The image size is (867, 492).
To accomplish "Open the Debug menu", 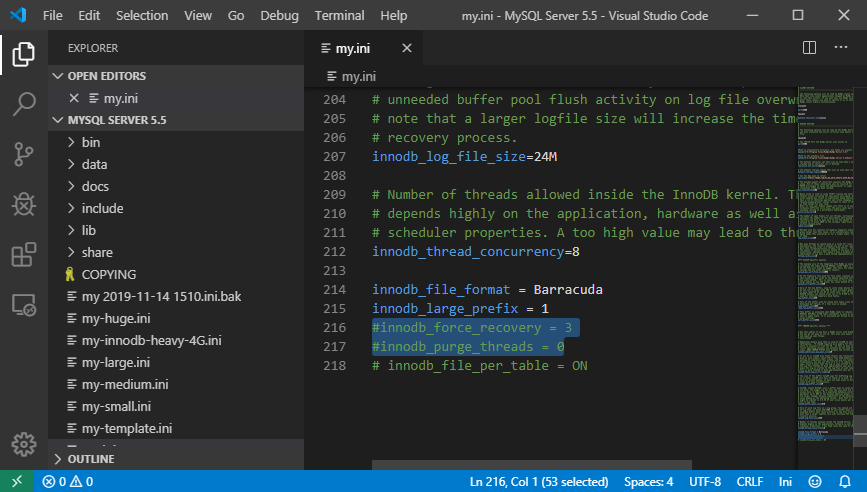I will [x=279, y=15].
